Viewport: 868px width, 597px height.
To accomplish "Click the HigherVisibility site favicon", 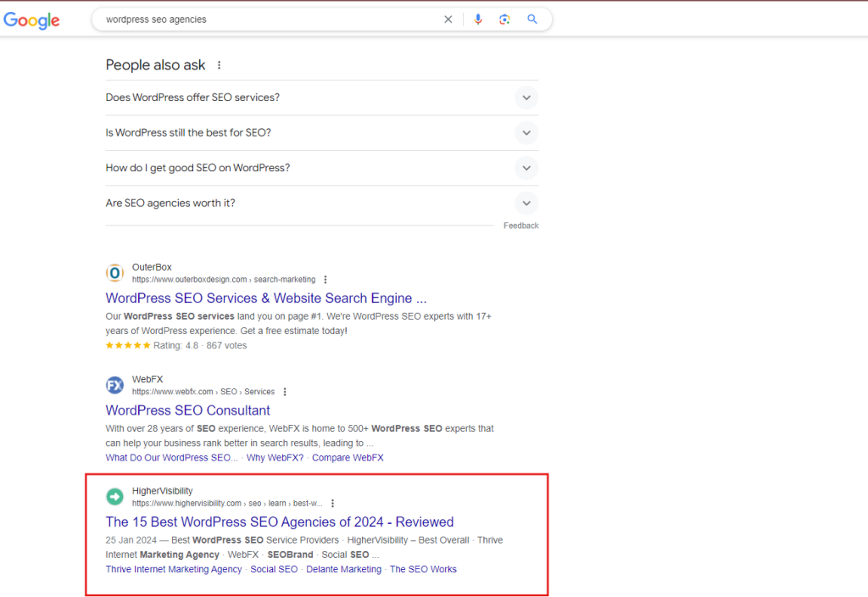I will [x=114, y=496].
